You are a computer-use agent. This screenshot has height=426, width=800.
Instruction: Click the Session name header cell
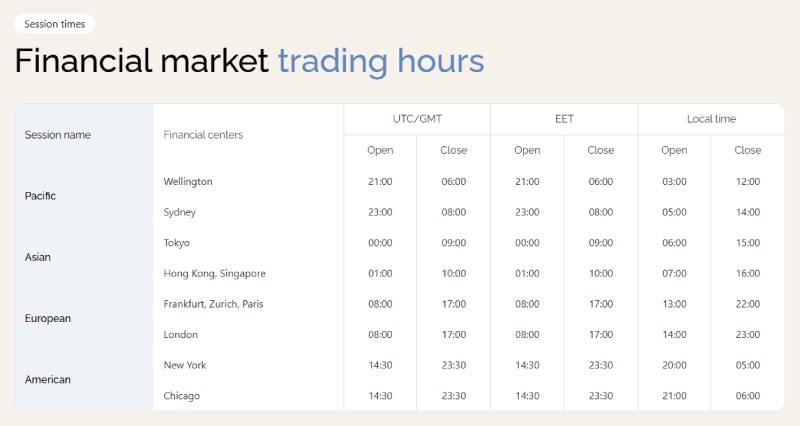coord(57,135)
